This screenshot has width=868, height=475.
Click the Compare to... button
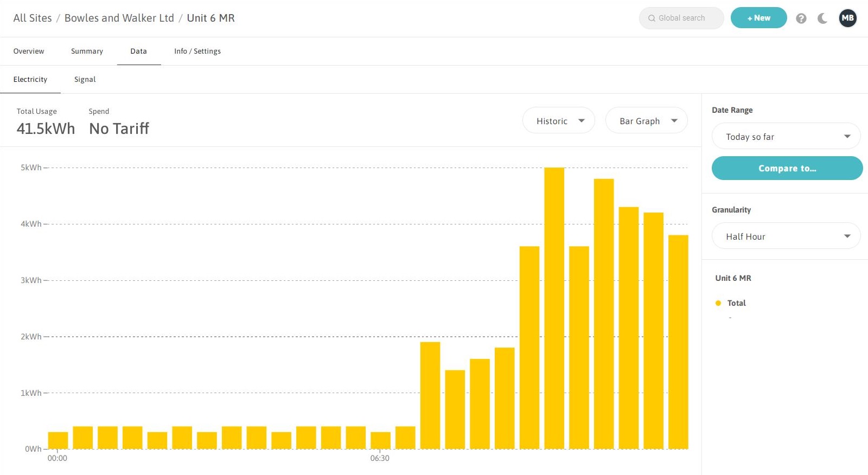[787, 168]
